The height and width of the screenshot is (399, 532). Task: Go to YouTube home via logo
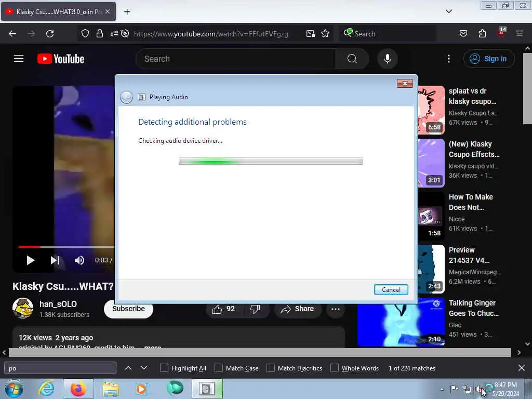(x=61, y=59)
